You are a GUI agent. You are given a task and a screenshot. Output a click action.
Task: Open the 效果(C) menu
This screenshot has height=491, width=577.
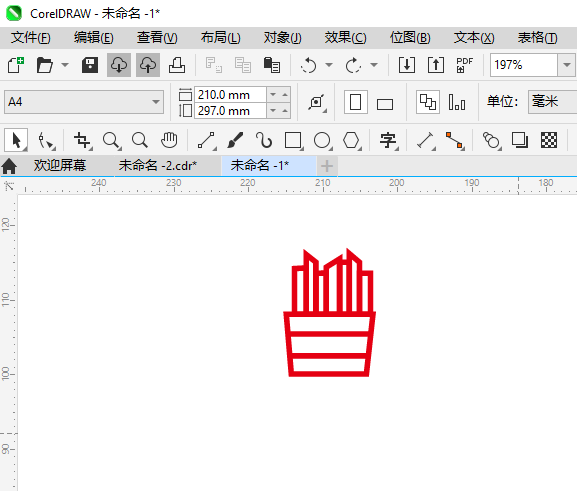(345, 38)
